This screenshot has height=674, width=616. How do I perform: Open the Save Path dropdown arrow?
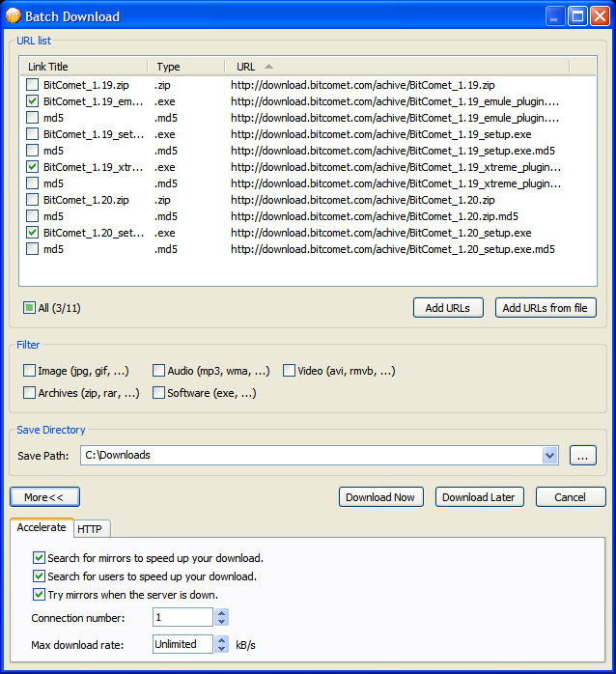549,455
